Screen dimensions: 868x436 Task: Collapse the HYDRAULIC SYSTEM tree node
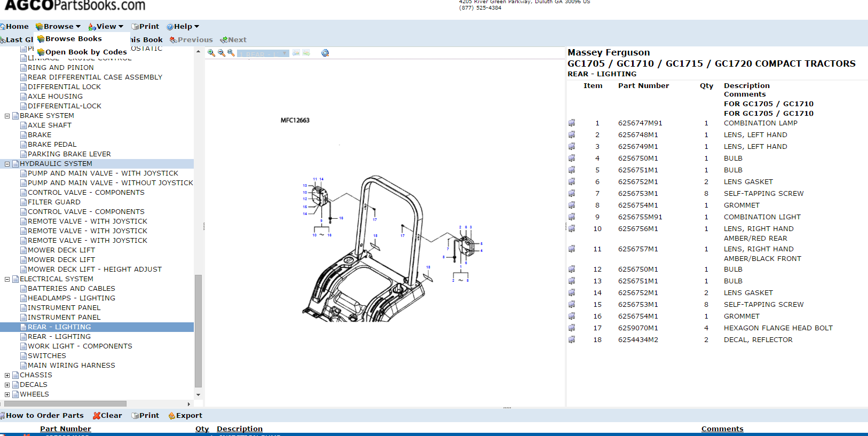pos(7,164)
